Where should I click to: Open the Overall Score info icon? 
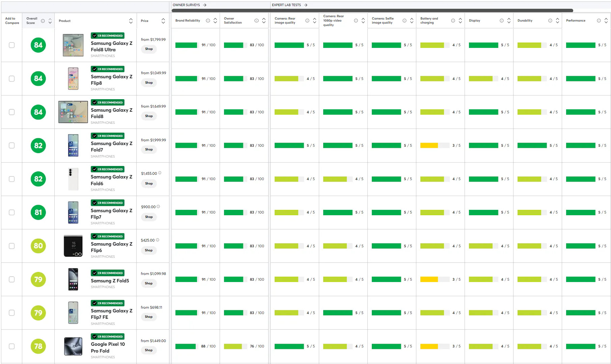click(x=43, y=21)
